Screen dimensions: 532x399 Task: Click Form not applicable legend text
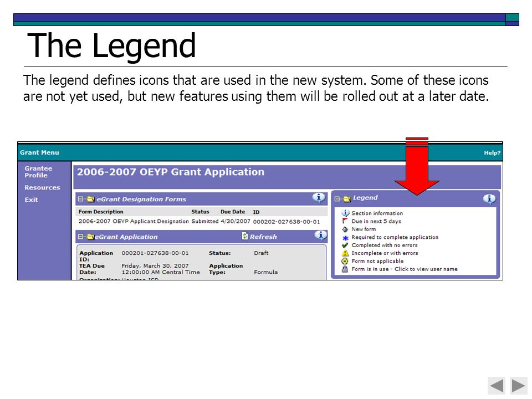tap(377, 261)
